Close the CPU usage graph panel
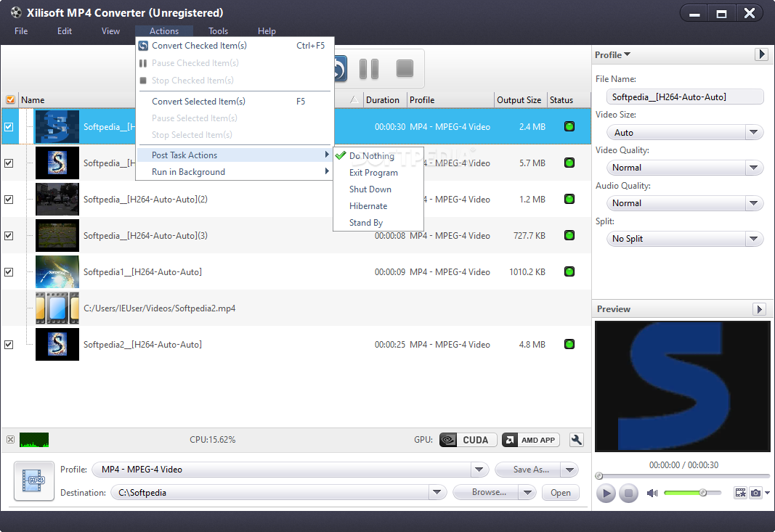 point(10,440)
